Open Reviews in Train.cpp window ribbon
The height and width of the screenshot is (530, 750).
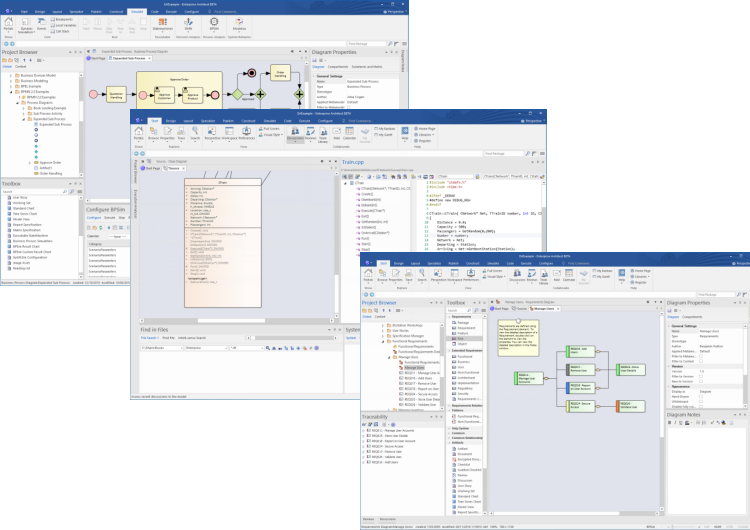tap(310, 133)
